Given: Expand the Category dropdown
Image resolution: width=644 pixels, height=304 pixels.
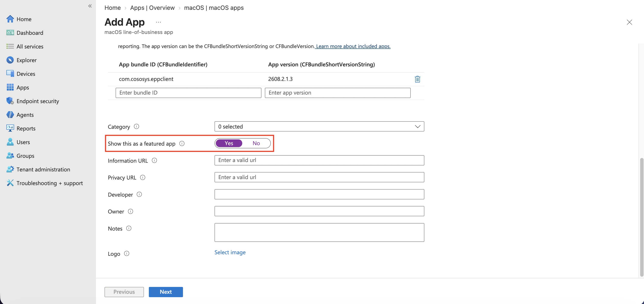Looking at the screenshot, I should click(x=319, y=126).
